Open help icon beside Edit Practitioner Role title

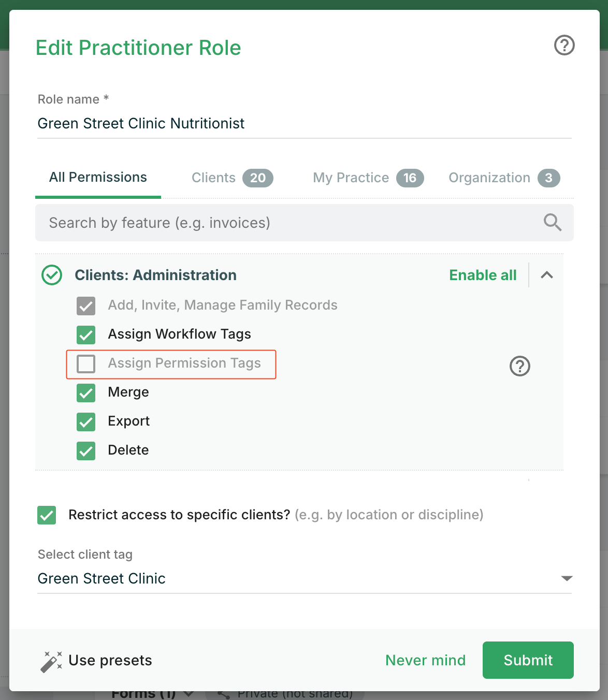[x=564, y=45]
